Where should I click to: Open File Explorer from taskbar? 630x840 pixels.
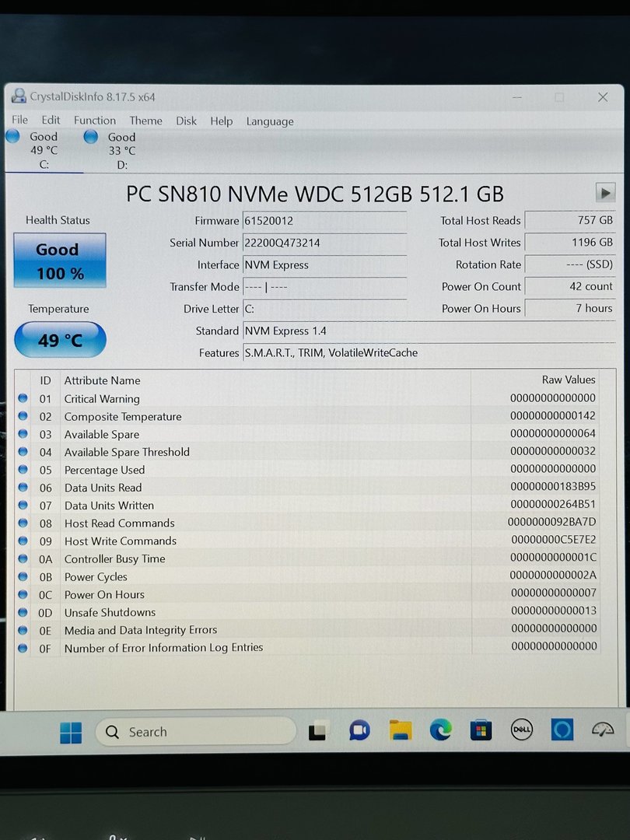coord(400,730)
